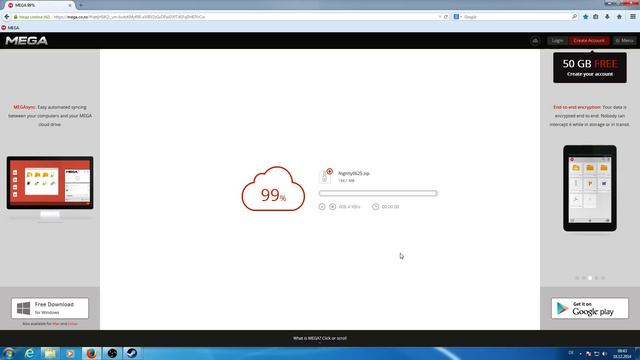Pause the download with the pause icon
The image size is (640, 360).
pos(322,207)
